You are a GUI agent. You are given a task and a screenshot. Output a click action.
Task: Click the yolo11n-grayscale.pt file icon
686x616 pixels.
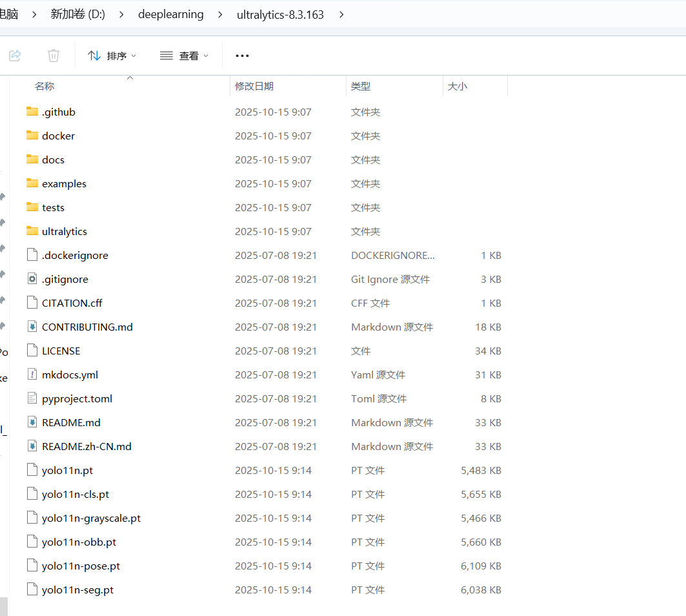pos(32,517)
